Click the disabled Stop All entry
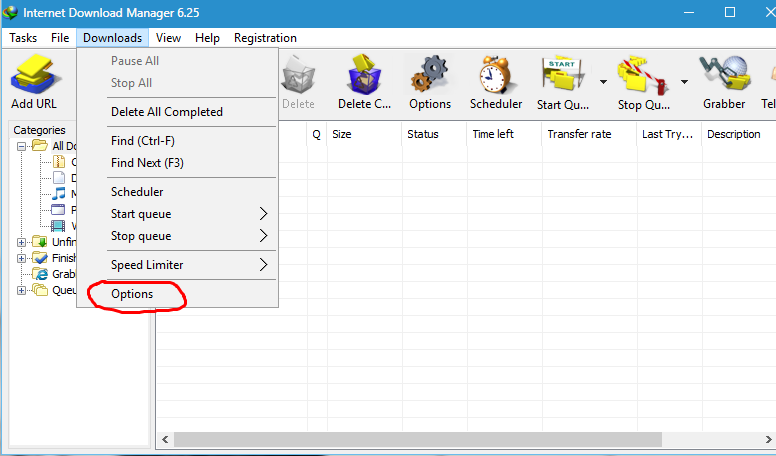This screenshot has width=776, height=456. tap(178, 83)
